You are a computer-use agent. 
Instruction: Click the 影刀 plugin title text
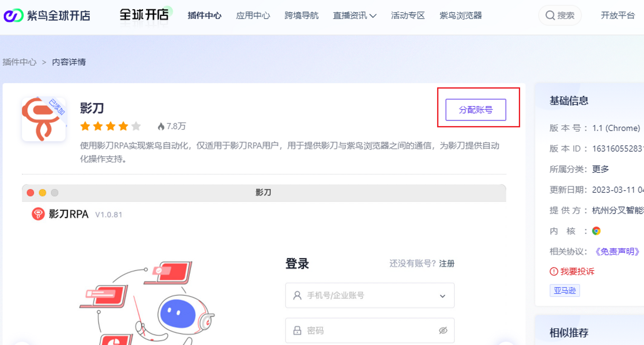click(x=92, y=108)
